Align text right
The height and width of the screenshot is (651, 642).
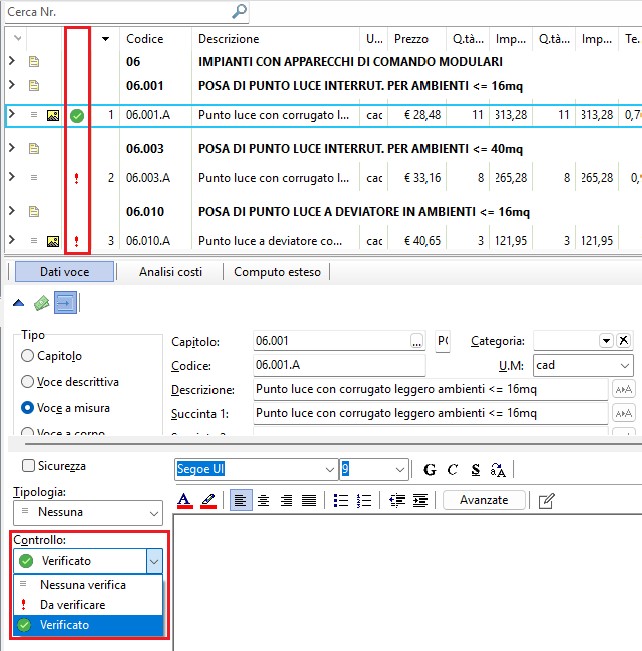coord(286,500)
